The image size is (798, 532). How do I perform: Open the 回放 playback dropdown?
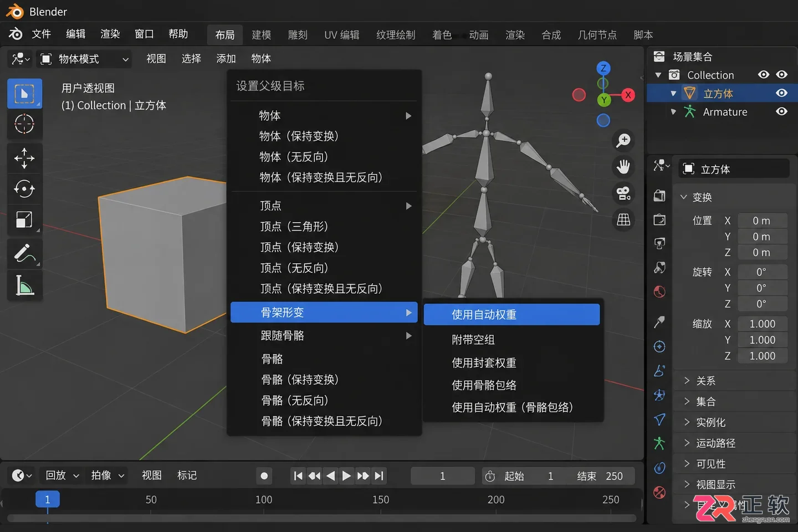click(x=62, y=475)
